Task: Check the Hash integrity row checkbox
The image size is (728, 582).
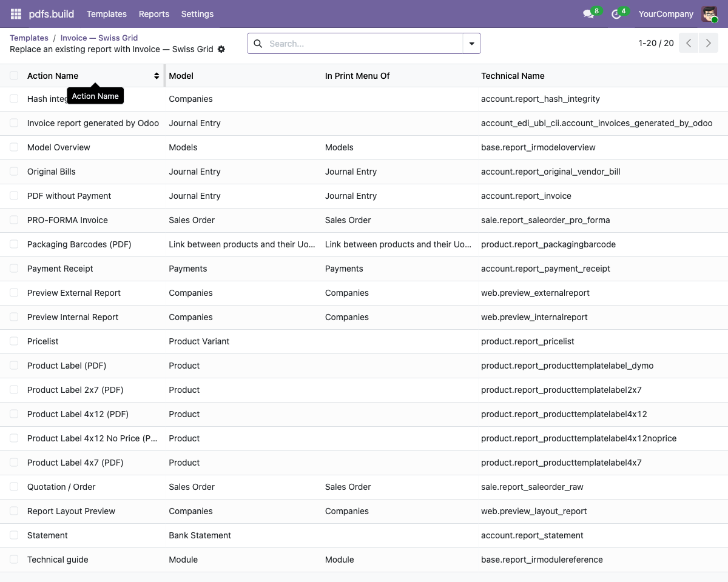Action: pyautogui.click(x=14, y=99)
